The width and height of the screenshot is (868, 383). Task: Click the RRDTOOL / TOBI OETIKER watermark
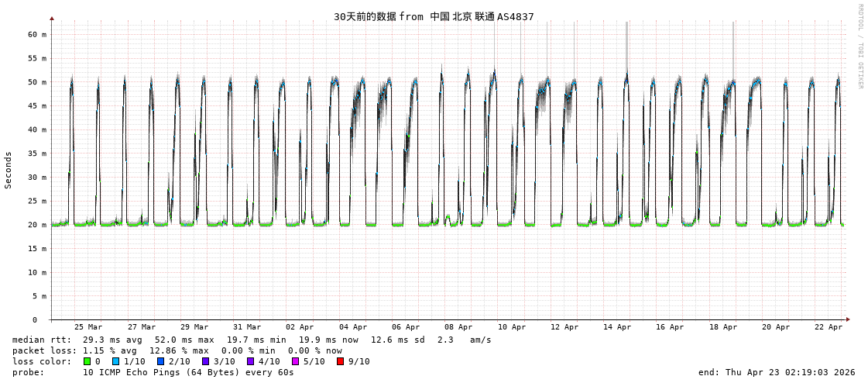[x=859, y=47]
